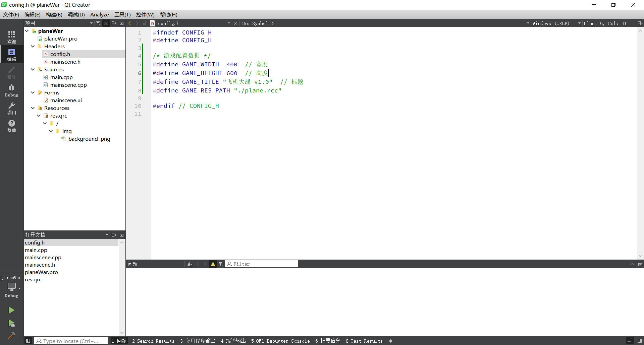Select main.cpp in Sources tree
Image resolution: width=644 pixels, height=345 pixels.
tap(61, 77)
